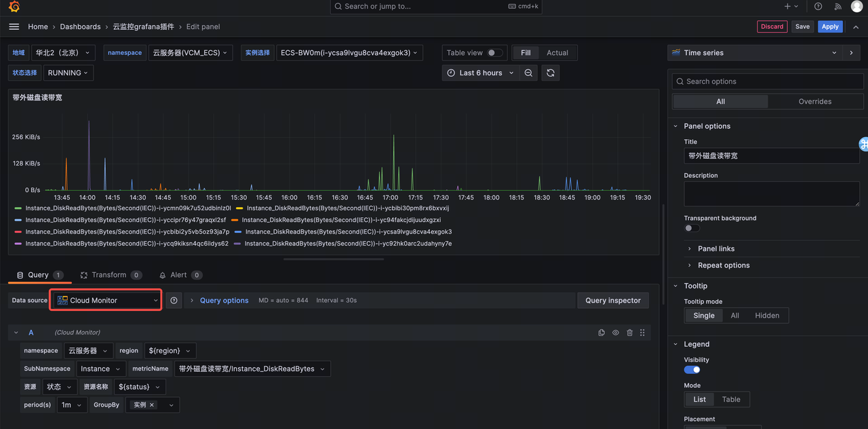Viewport: 868px width, 429px height.
Task: Switch to the Overrides tab
Action: tap(815, 101)
